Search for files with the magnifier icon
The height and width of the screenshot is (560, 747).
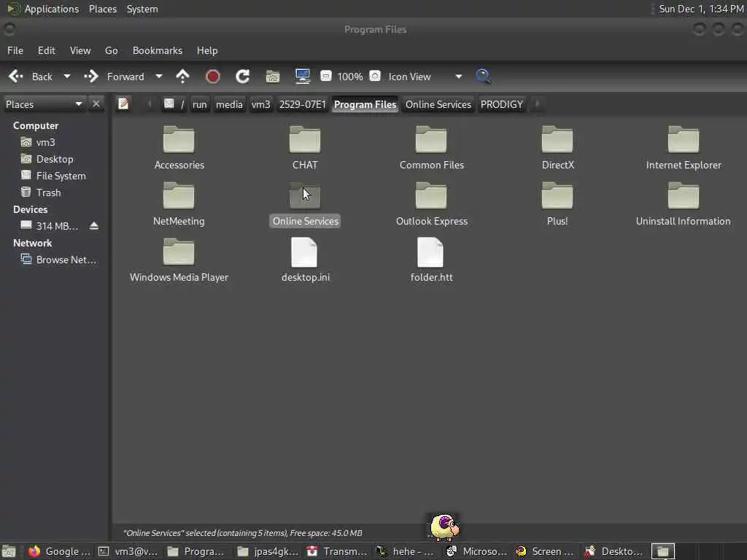[483, 76]
